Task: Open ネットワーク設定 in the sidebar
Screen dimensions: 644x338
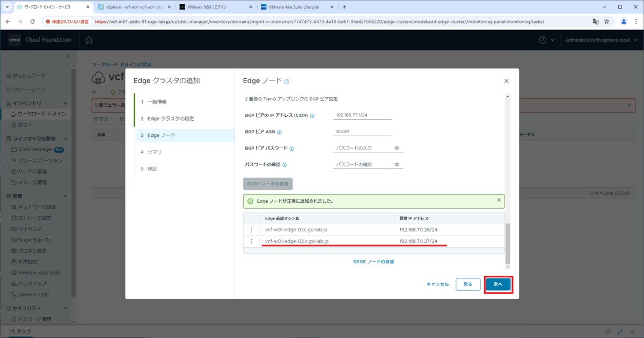Action: pyautogui.click(x=36, y=207)
